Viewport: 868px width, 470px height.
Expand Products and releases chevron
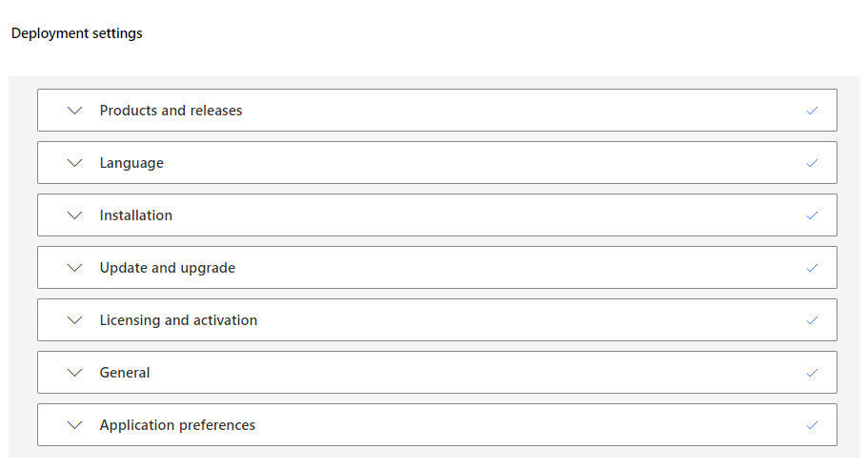click(76, 111)
